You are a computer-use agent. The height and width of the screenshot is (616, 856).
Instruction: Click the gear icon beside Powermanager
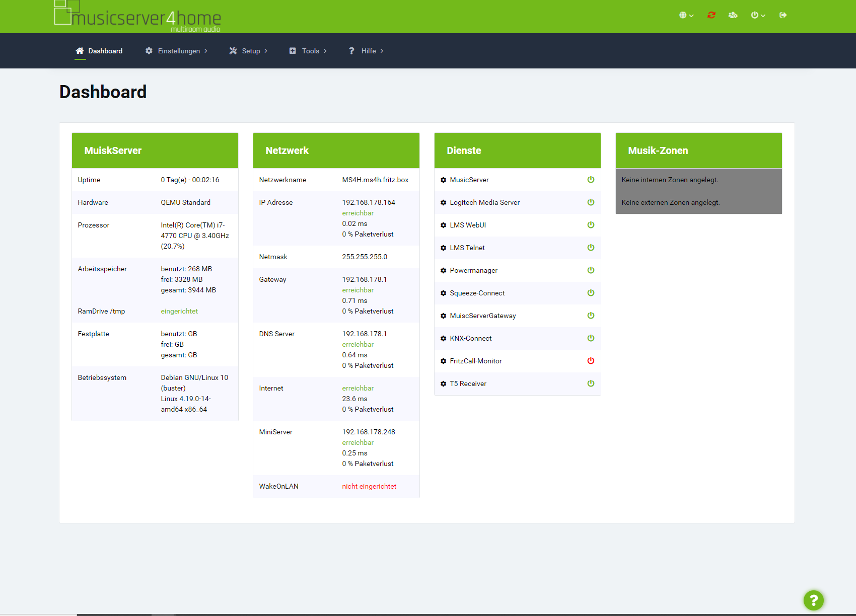pyautogui.click(x=443, y=271)
